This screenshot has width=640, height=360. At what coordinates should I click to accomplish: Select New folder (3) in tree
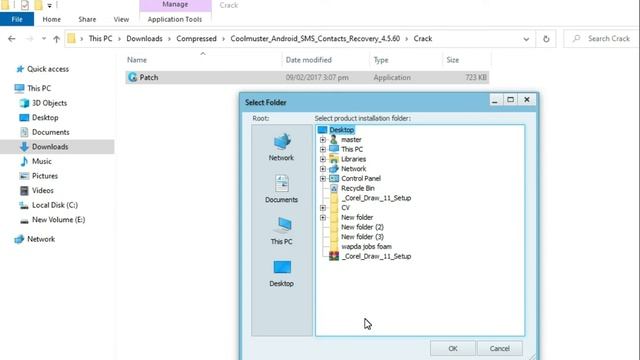click(x=362, y=237)
